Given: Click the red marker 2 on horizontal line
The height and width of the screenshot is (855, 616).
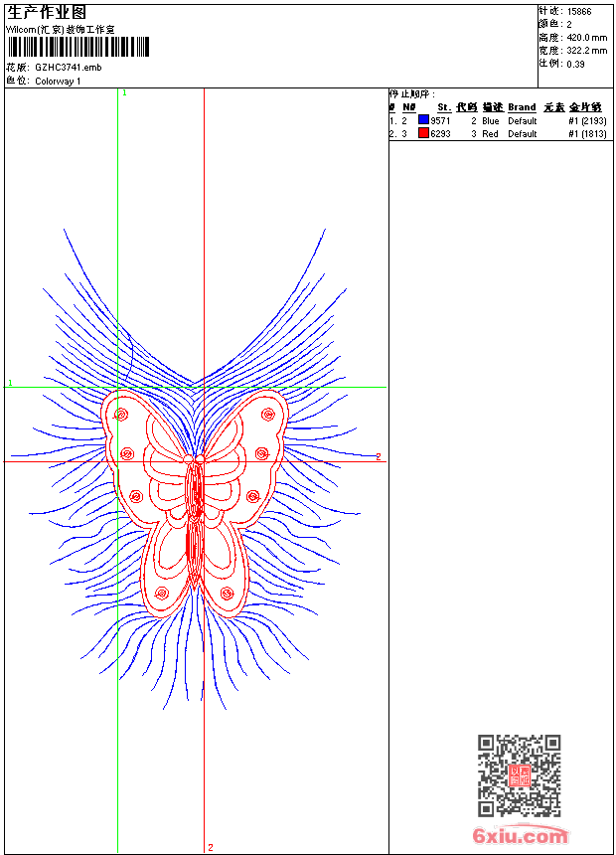Looking at the screenshot, I should click(x=379, y=456).
